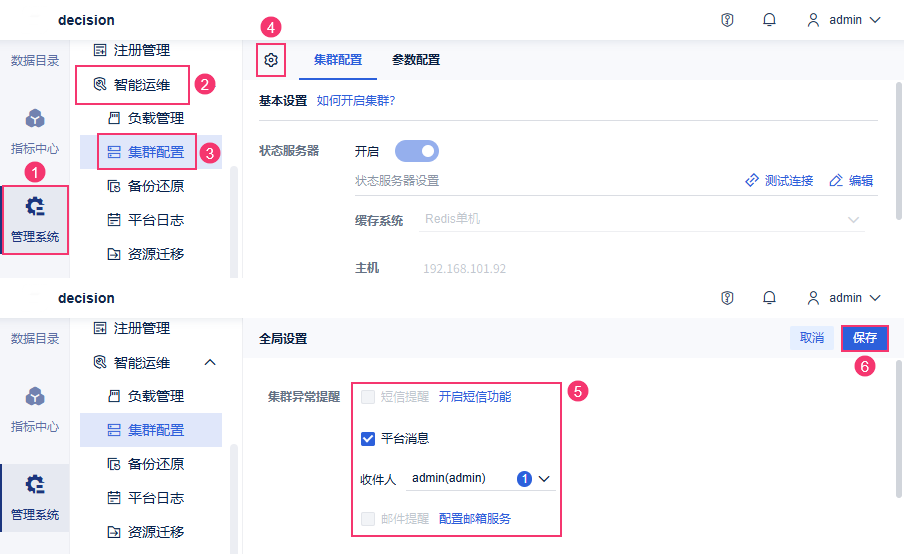The height and width of the screenshot is (554, 904).
Task: Click the 编辑 pencil edit icon
Action: 837,181
